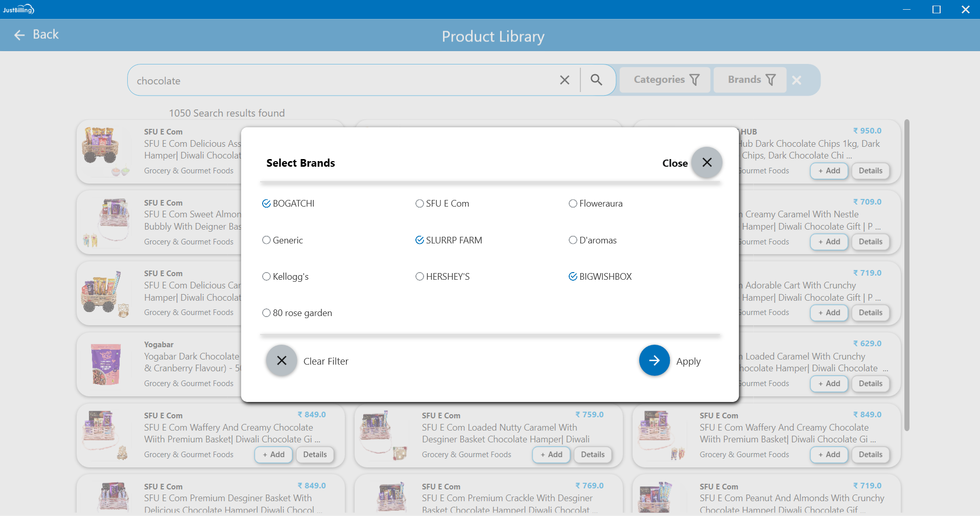Open Details for Loaded Nutty Caramel hamper
The width and height of the screenshot is (980, 516).
point(592,454)
